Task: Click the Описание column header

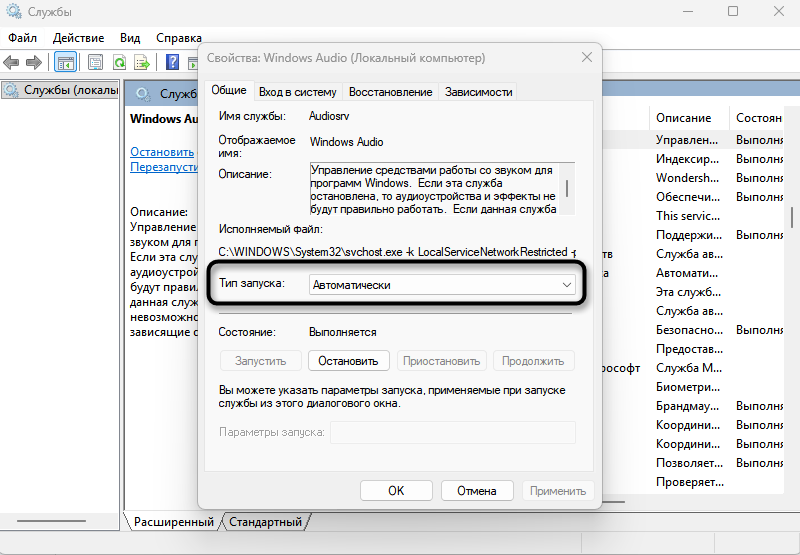Action: pos(683,118)
